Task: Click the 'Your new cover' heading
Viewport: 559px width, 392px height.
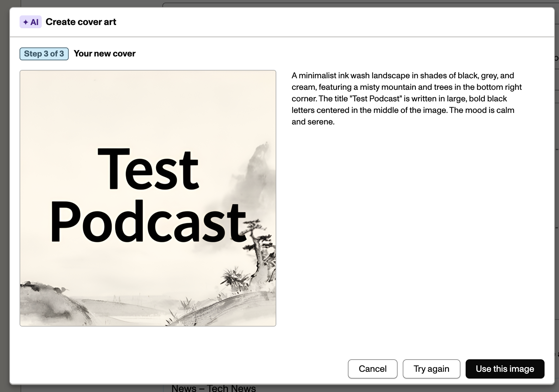Action: [x=105, y=54]
